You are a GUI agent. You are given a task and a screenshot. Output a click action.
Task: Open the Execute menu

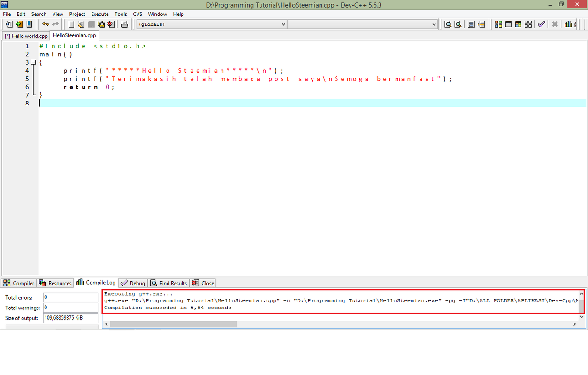tap(99, 14)
